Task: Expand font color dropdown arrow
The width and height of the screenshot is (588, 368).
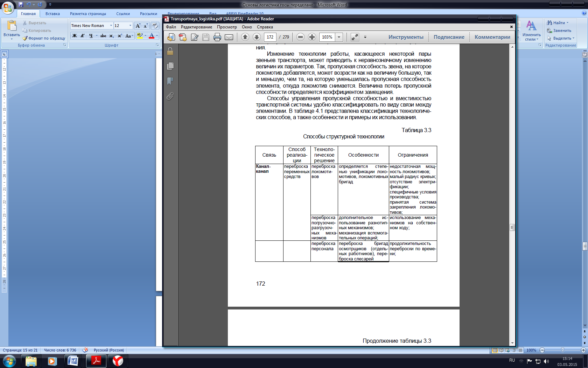Action: pyautogui.click(x=157, y=36)
